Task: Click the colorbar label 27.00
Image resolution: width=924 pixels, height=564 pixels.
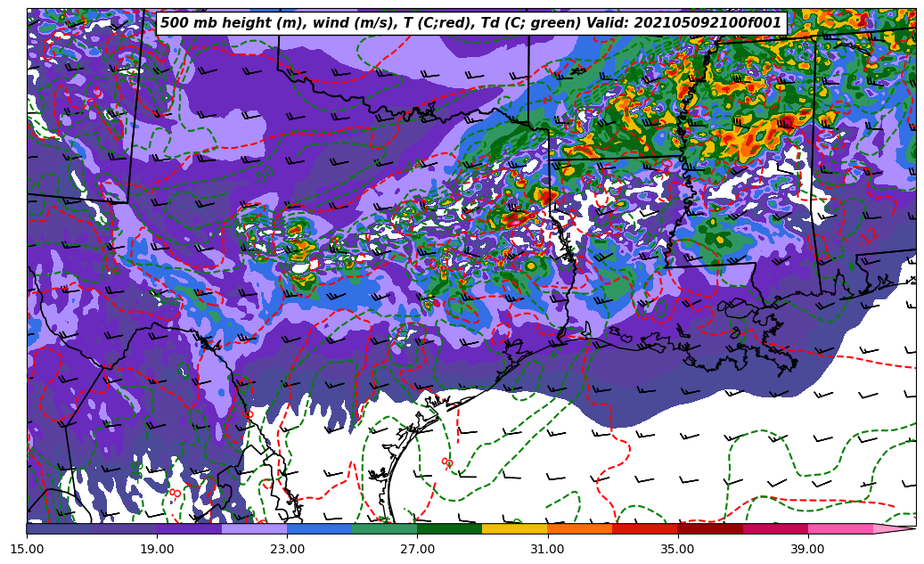Action: [418, 549]
